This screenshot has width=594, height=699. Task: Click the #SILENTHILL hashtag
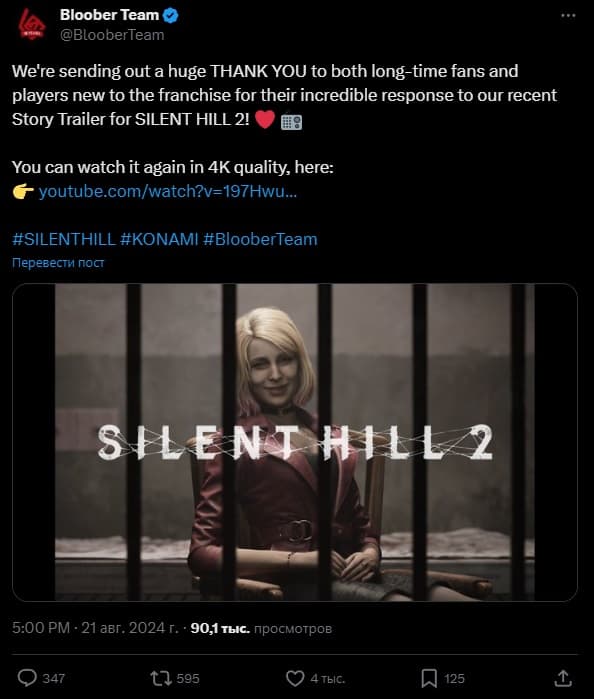64,239
